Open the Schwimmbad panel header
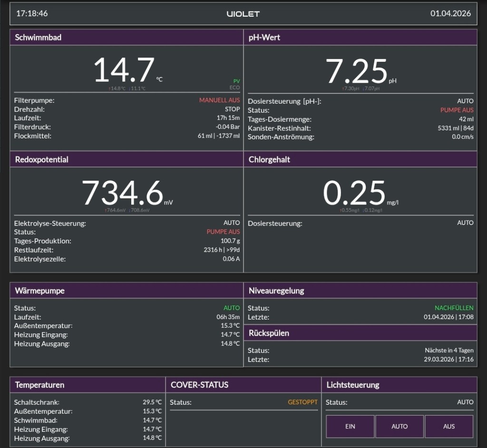 (x=127, y=37)
